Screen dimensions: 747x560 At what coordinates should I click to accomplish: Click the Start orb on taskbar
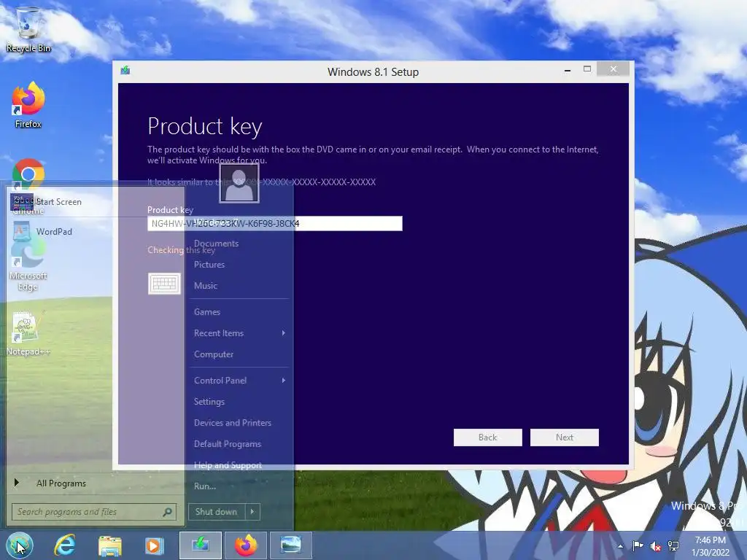(20, 545)
